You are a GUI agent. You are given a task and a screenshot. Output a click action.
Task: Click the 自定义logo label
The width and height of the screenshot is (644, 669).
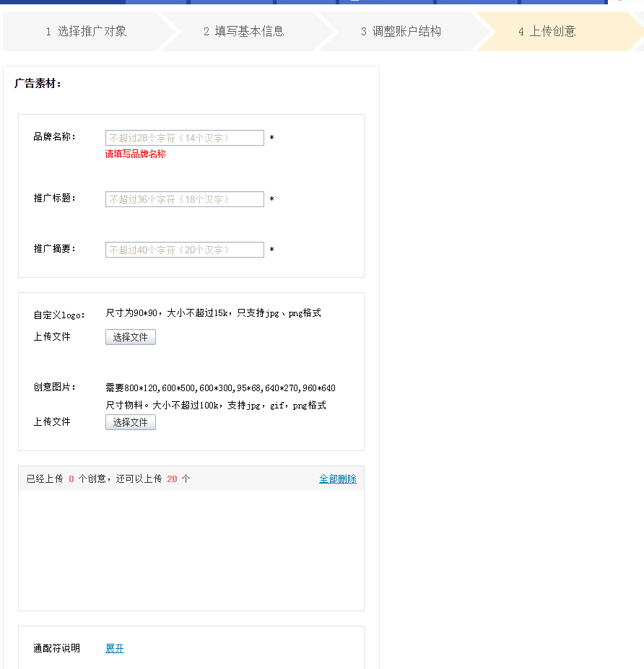tap(59, 315)
